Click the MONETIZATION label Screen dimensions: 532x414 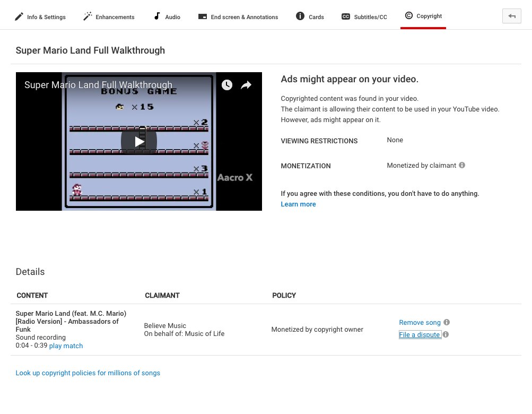[x=306, y=166]
